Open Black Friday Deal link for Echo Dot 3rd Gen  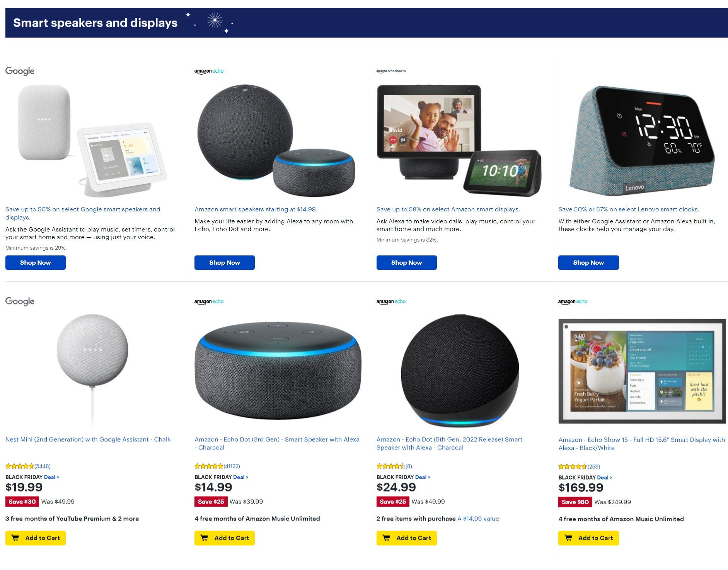click(x=240, y=477)
